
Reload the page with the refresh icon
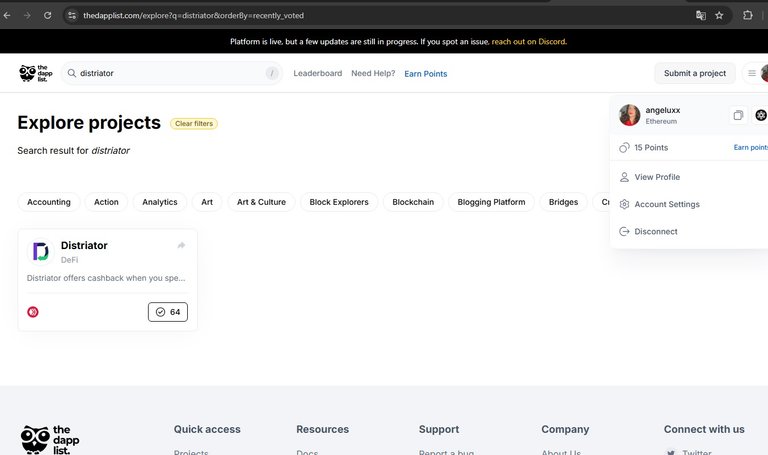pos(48,16)
